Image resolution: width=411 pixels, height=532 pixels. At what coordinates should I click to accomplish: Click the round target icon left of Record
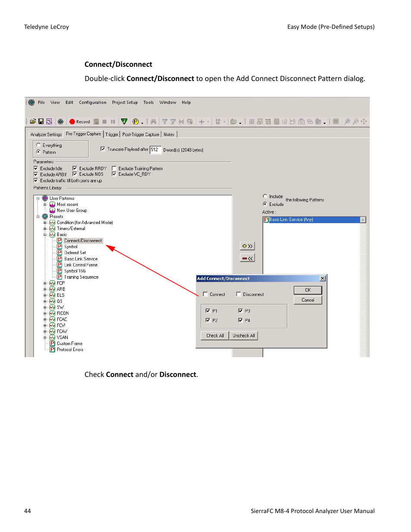60,121
